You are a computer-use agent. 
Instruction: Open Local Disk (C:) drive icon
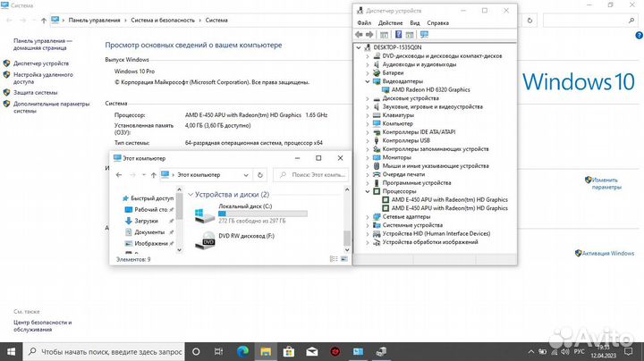click(204, 214)
